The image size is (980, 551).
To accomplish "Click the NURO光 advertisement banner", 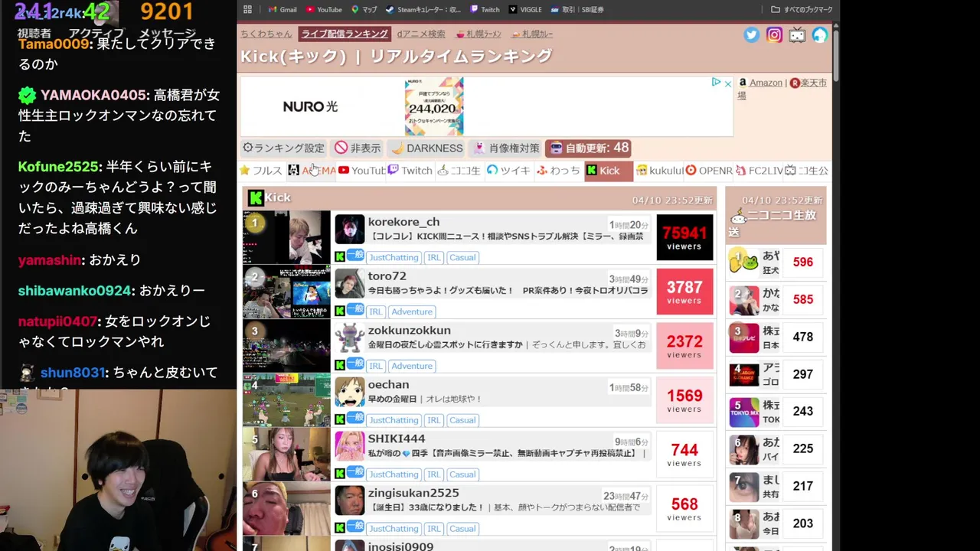I will click(487, 106).
